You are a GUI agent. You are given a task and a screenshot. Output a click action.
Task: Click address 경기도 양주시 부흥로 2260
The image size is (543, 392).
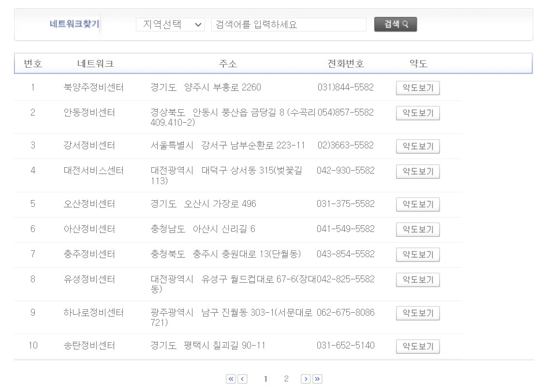[205, 87]
